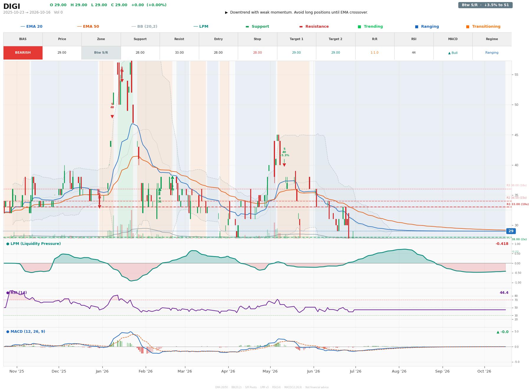532x392 pixels.
Task: Click the 44.4 RSI reading
Action: (504, 293)
